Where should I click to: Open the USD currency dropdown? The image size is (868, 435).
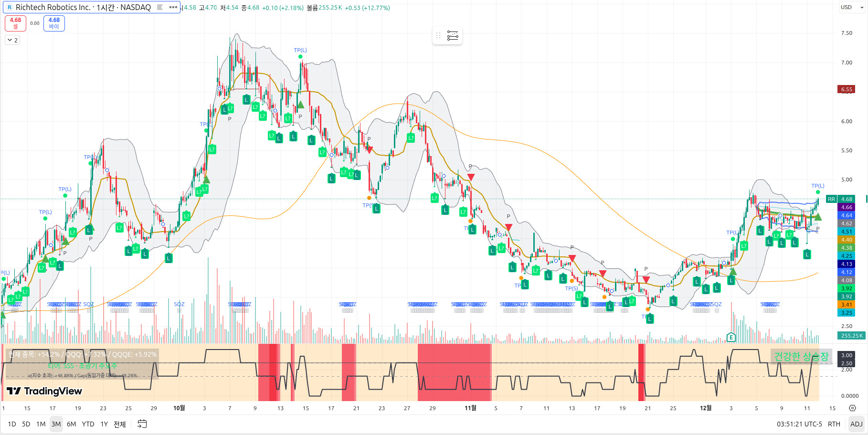(851, 7)
